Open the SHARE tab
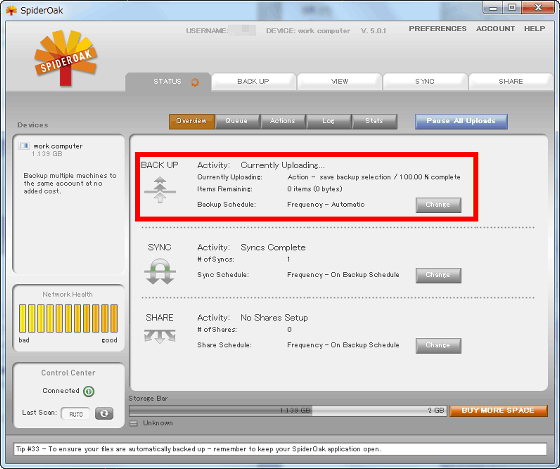Viewport: 560px width, 469px height. tap(511, 82)
